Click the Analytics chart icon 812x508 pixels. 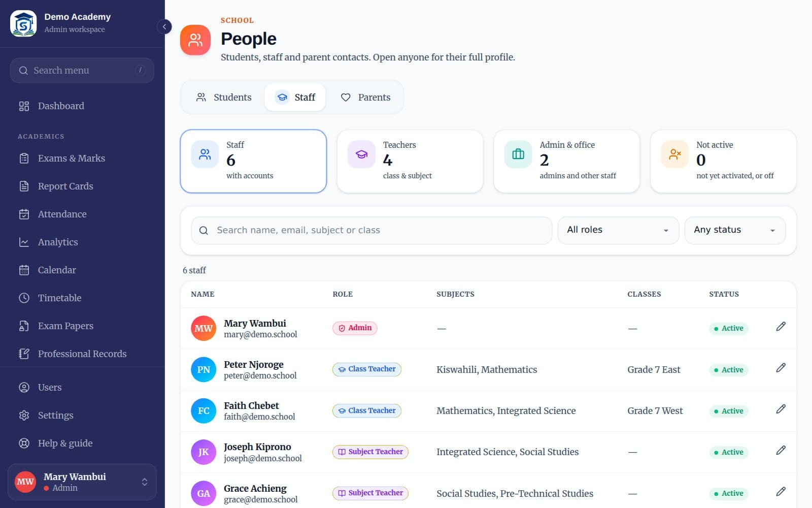click(24, 242)
